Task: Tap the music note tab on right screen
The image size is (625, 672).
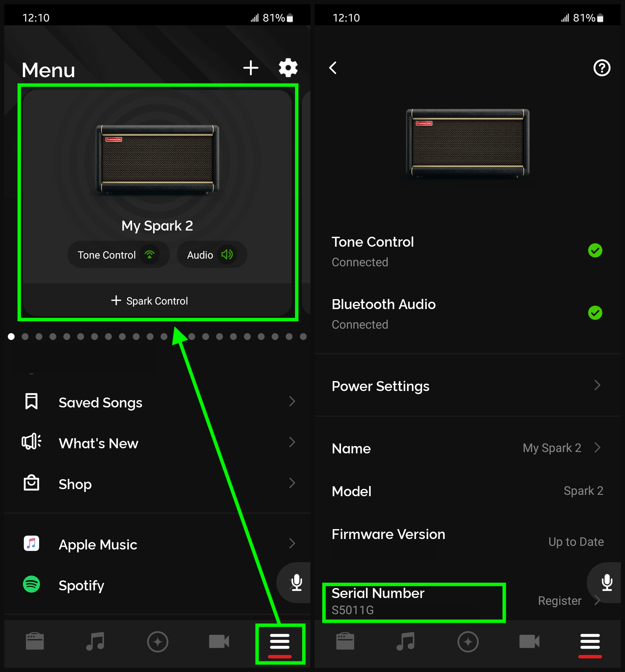Action: coord(406,641)
